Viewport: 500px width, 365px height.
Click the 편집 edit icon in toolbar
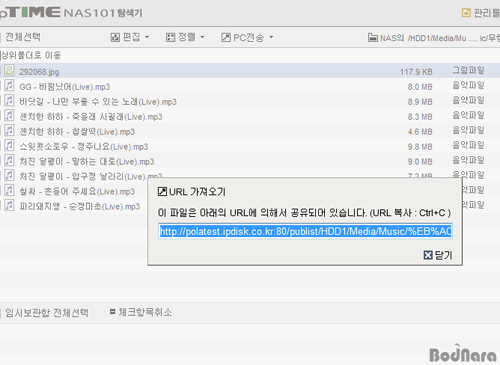pos(115,37)
